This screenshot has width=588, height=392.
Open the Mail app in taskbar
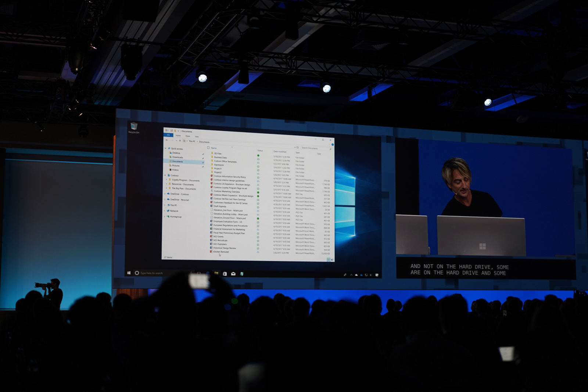(x=233, y=274)
